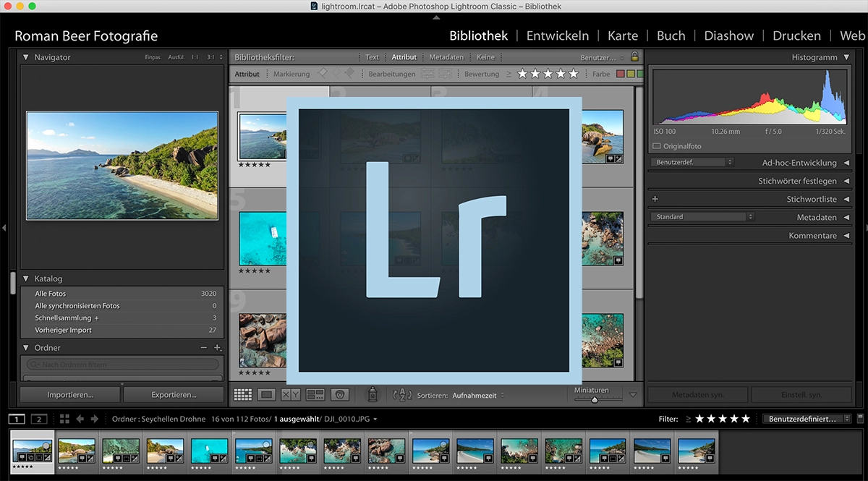Click first star in filmstrip Filter rating
The width and height of the screenshot is (868, 481).
(x=699, y=419)
